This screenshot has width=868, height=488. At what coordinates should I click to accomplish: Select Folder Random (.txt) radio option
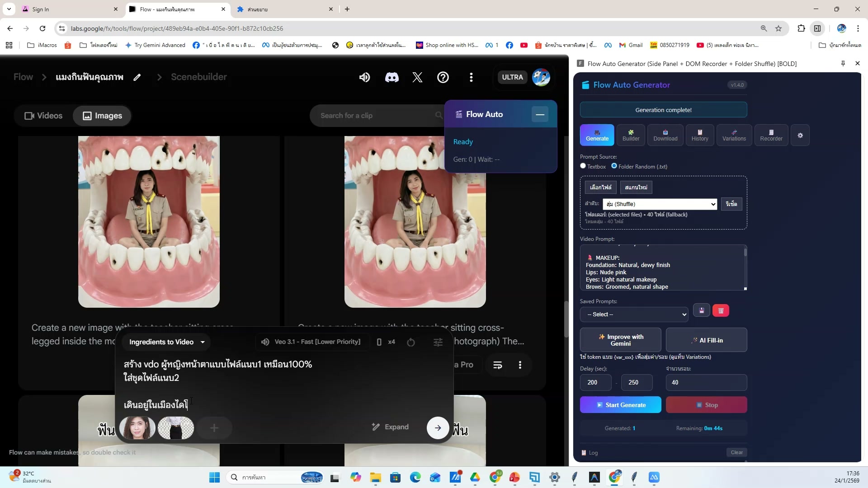click(614, 166)
